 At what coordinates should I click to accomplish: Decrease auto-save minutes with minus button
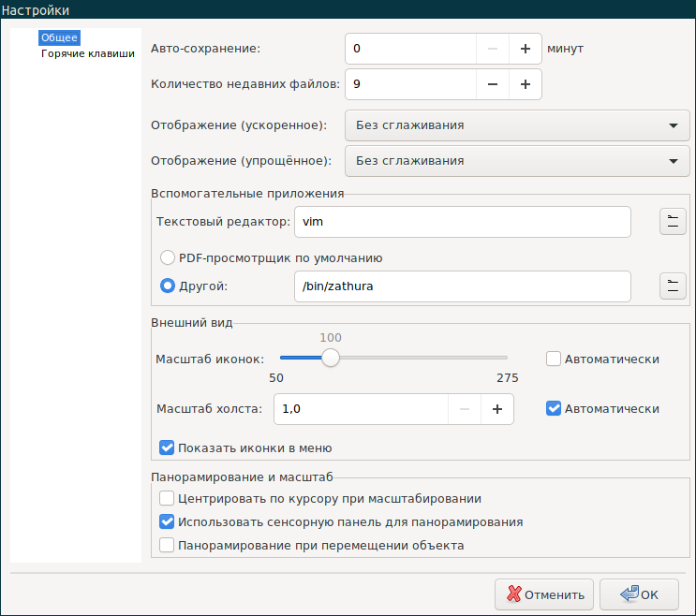(493, 49)
